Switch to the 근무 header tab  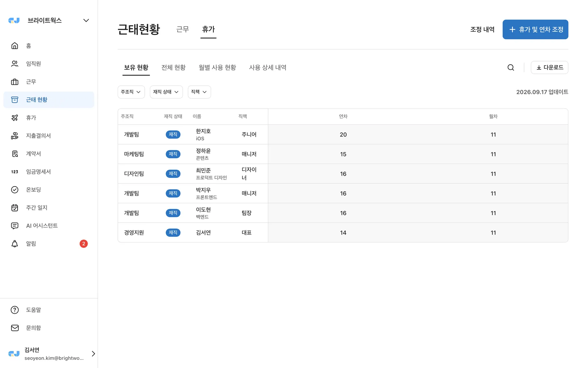tap(183, 29)
